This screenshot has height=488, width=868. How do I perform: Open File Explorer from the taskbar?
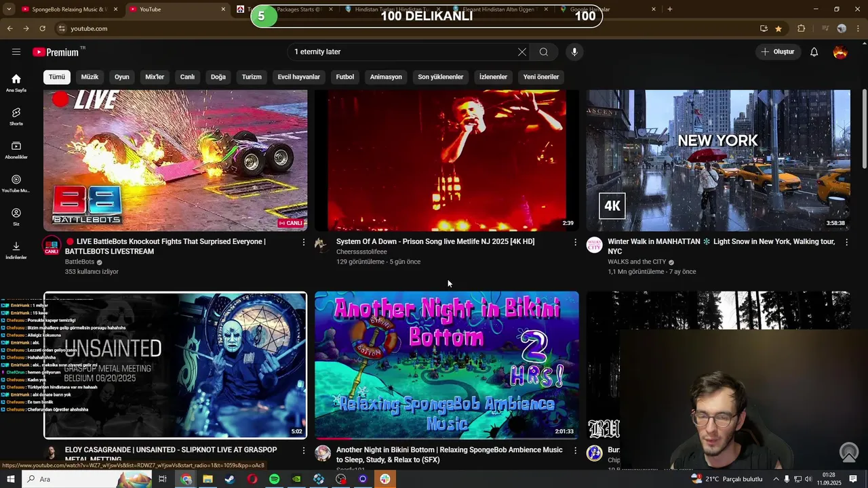(208, 479)
